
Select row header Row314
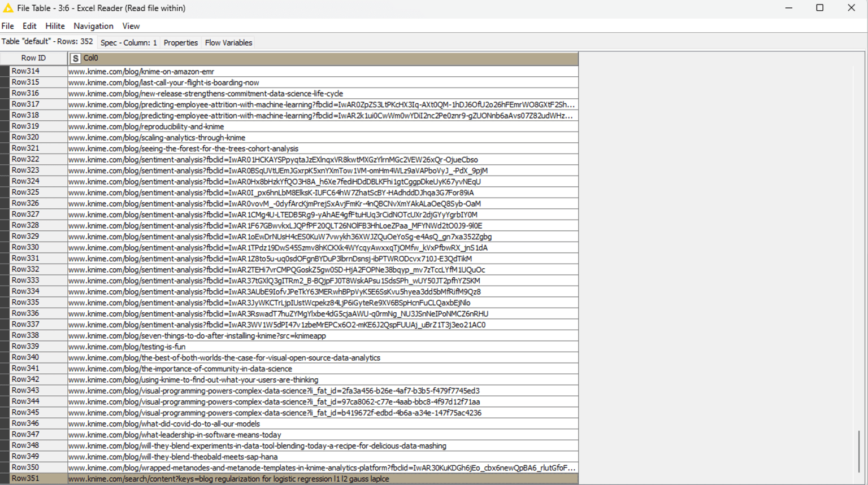[34, 71]
